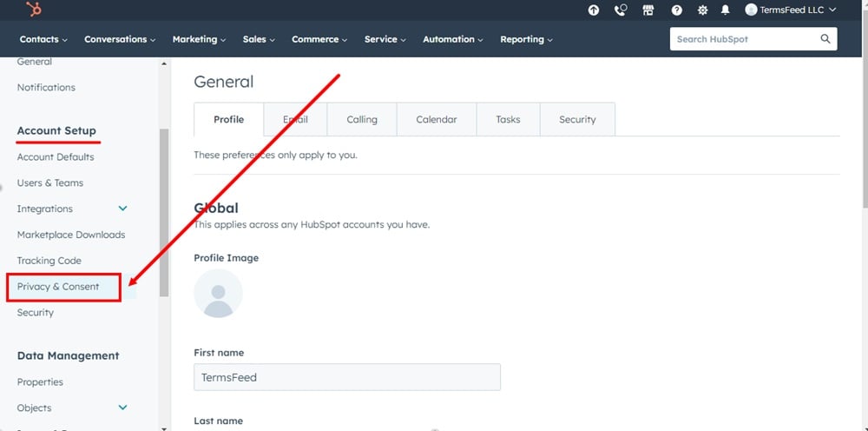Click the Last name label
This screenshot has height=431, width=868.
[x=218, y=421]
